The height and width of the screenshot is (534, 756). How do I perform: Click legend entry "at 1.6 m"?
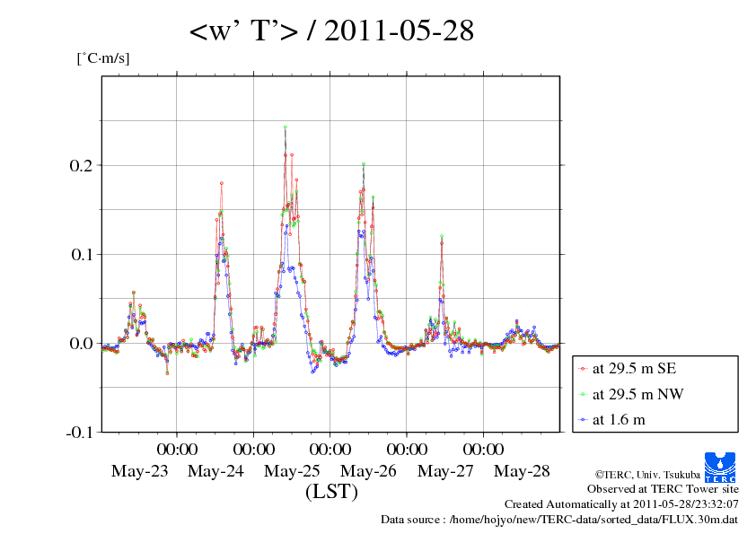click(619, 420)
